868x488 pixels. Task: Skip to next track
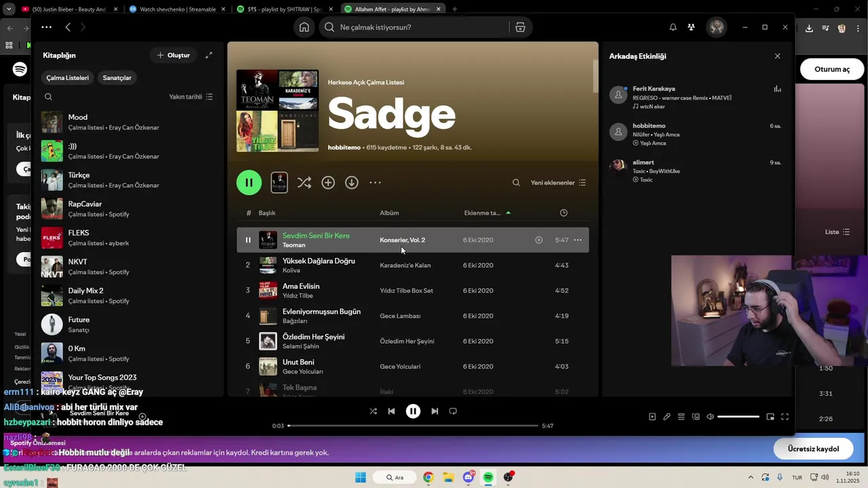click(x=435, y=411)
